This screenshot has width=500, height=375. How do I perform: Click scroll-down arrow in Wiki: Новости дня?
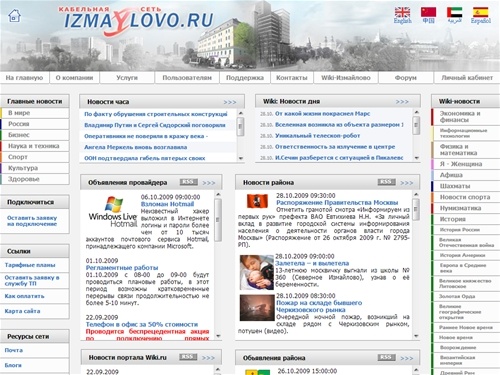416,158
